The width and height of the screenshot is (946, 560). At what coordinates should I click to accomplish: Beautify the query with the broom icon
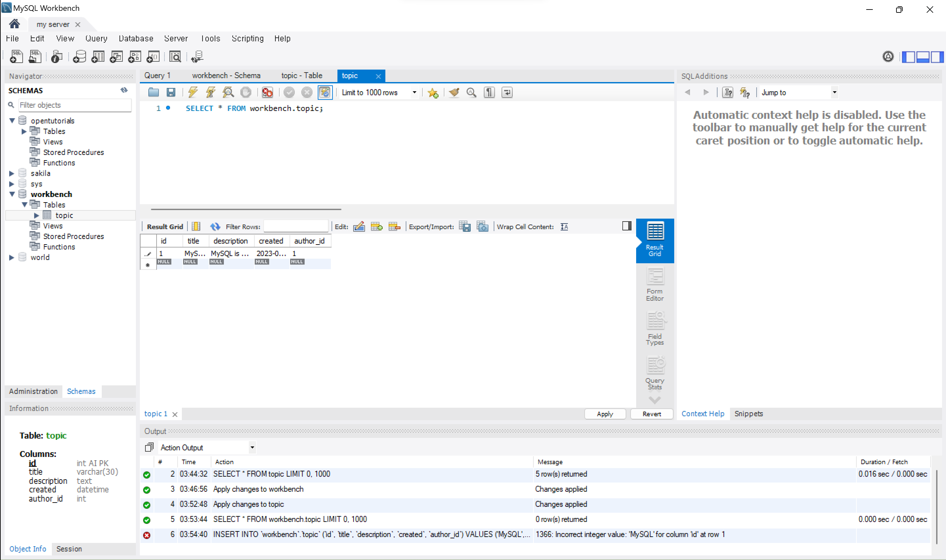[454, 92]
